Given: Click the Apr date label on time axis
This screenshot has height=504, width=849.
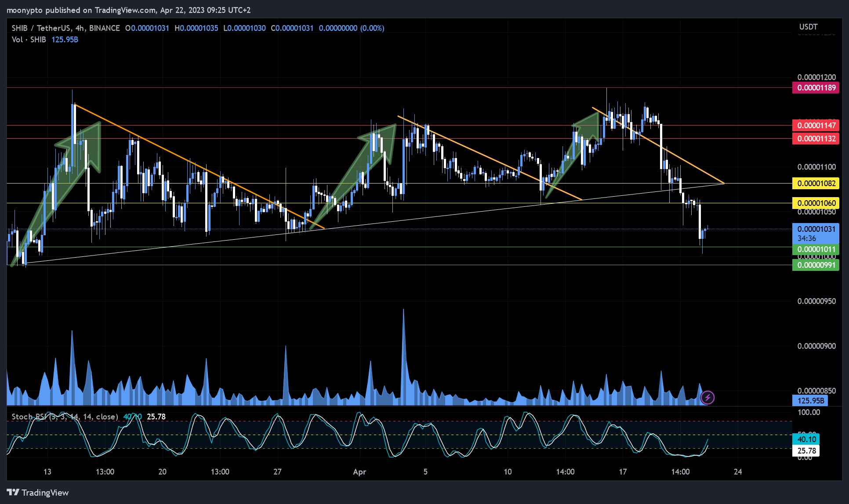Looking at the screenshot, I should point(359,472).
